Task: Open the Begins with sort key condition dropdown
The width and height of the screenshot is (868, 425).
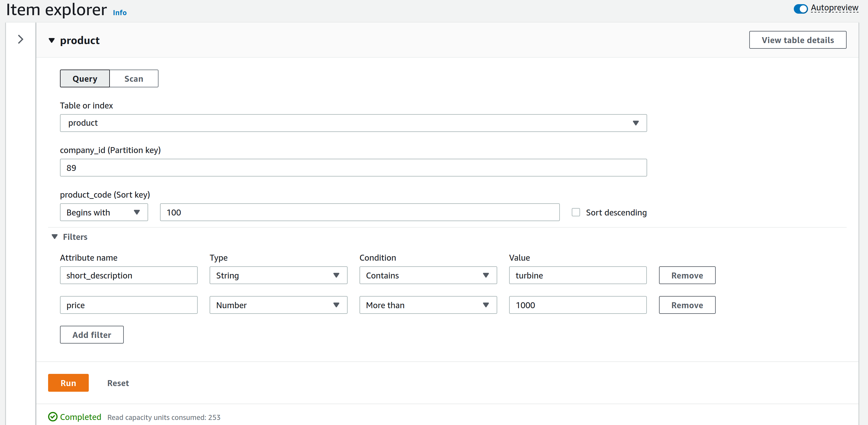Action: coord(104,212)
